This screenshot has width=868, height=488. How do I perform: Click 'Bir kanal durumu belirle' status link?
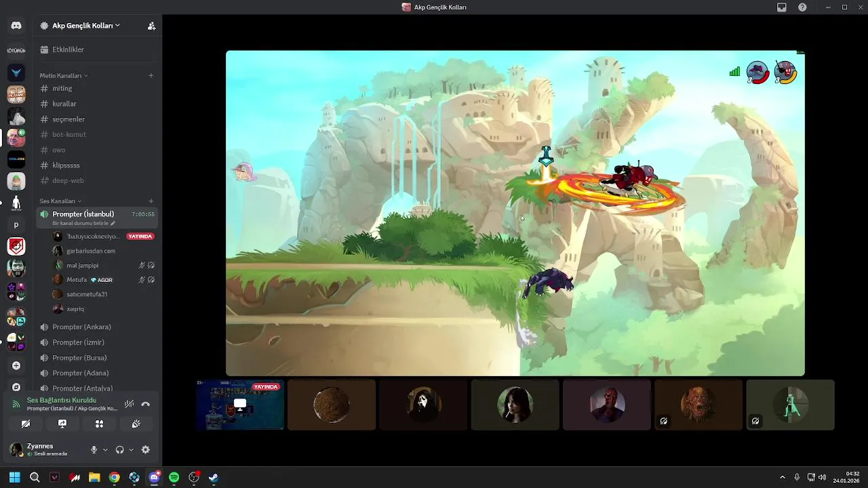point(83,223)
